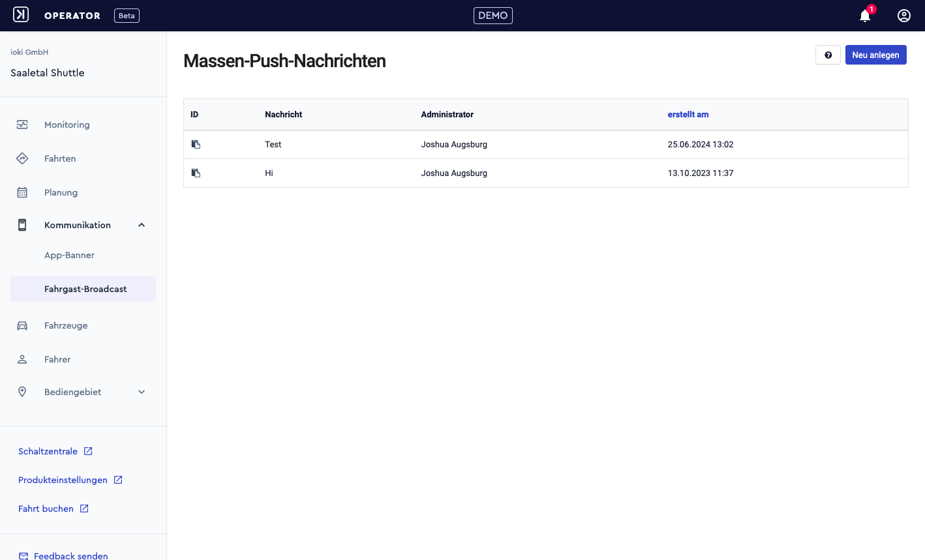This screenshot has height=560, width=925.
Task: Click the ioki Operator logo icon
Action: [x=21, y=14]
